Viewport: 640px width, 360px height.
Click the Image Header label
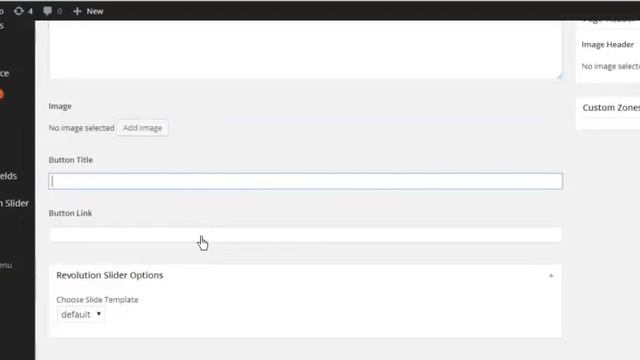click(x=608, y=44)
